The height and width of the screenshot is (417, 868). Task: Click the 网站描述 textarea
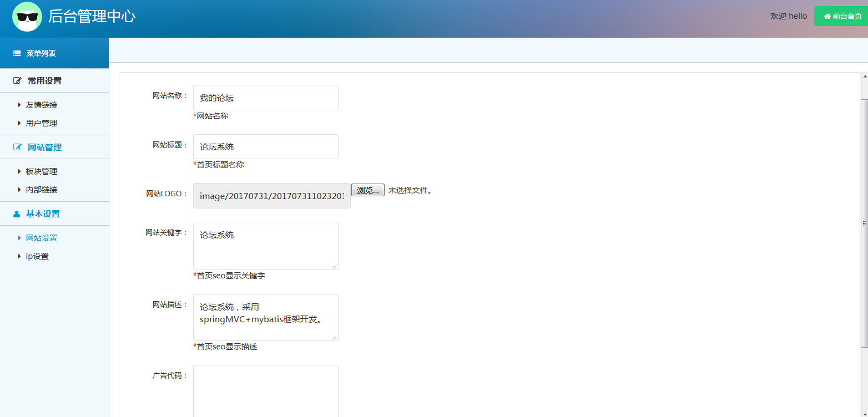pos(265,317)
